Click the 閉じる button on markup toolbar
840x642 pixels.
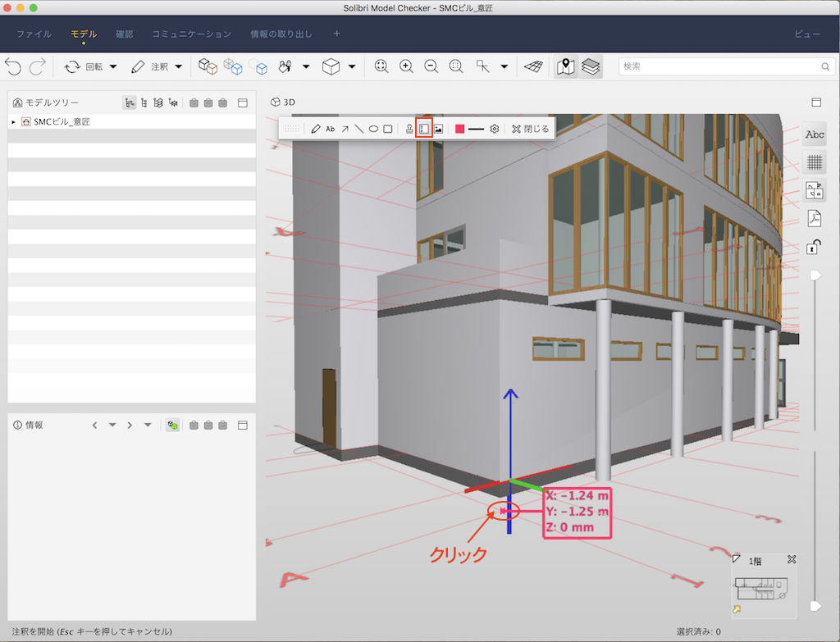click(531, 129)
